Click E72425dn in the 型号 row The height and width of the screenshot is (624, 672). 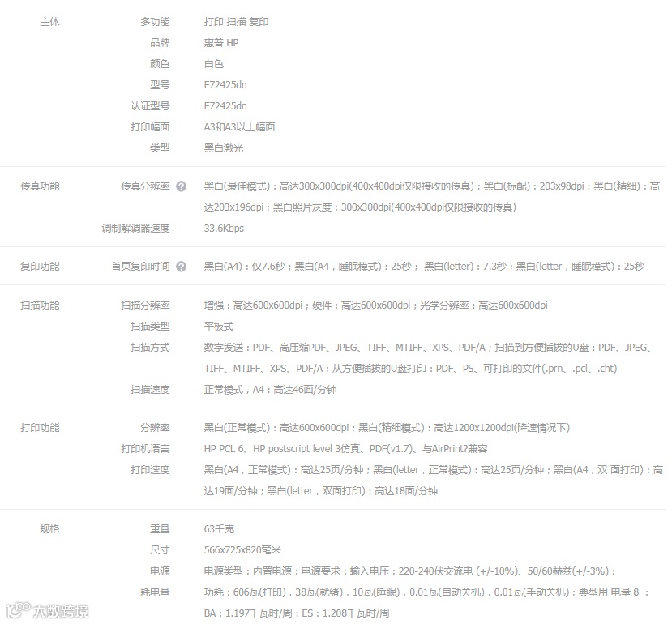point(225,85)
